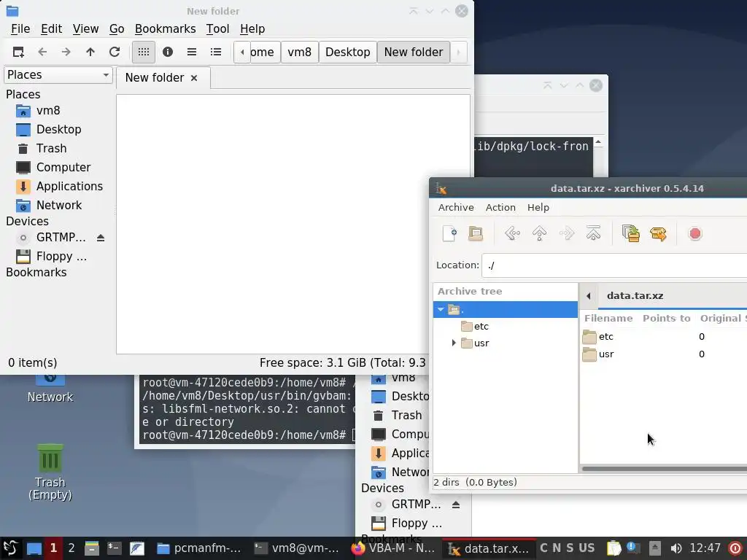This screenshot has width=747, height=560.
Task: Go to parent folder with up arrow
Action: click(x=90, y=52)
